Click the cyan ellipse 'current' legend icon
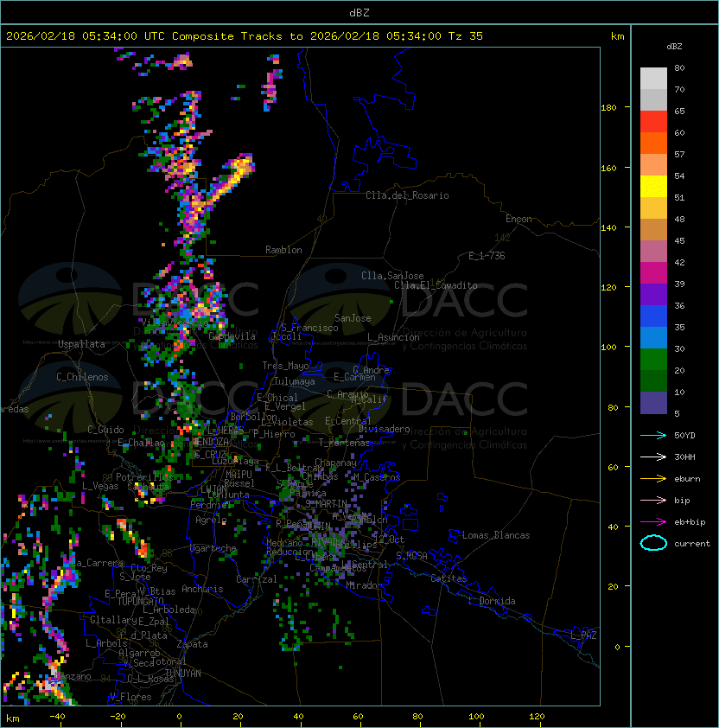Viewport: 719px width, 728px height. pyautogui.click(x=653, y=543)
